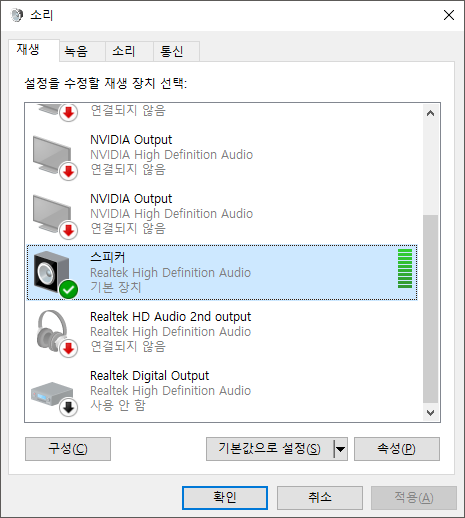Switch to the 소리 tab

point(124,51)
